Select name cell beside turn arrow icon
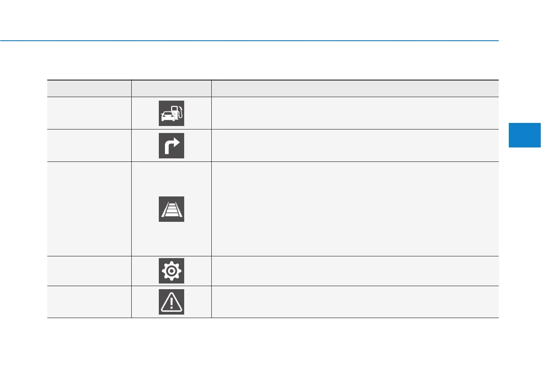The width and height of the screenshot is (546, 392). (x=89, y=145)
